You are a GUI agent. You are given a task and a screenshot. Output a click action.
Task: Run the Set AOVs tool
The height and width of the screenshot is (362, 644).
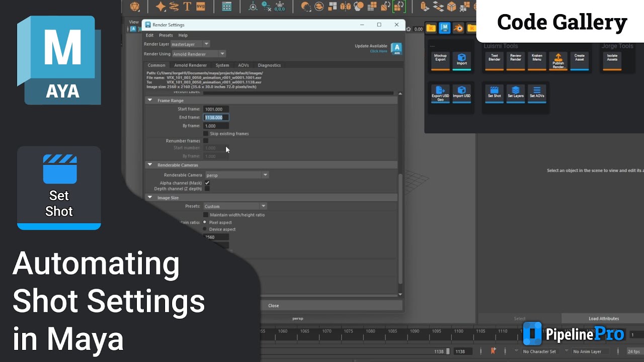(537, 93)
